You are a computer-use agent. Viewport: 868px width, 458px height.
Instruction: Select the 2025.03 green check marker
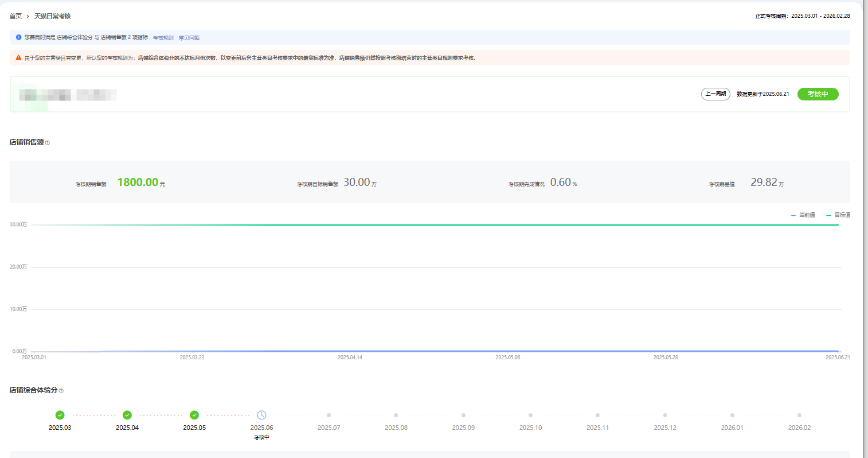click(x=60, y=415)
